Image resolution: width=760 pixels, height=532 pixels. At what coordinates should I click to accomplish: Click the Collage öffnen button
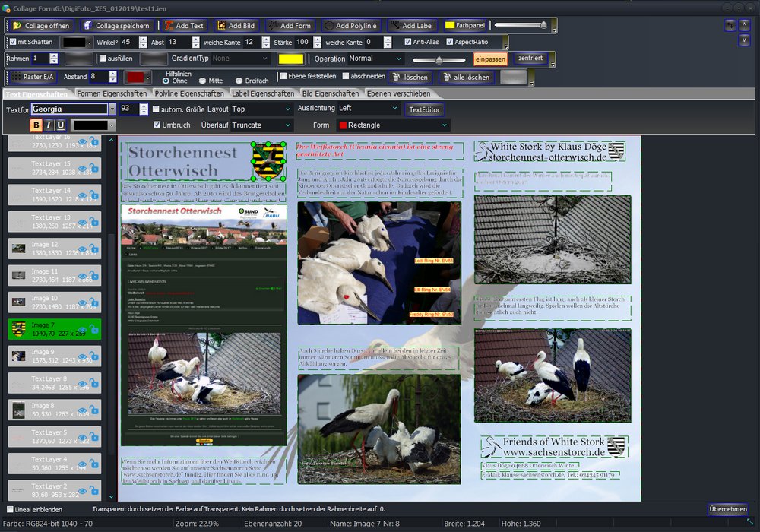[x=41, y=25]
